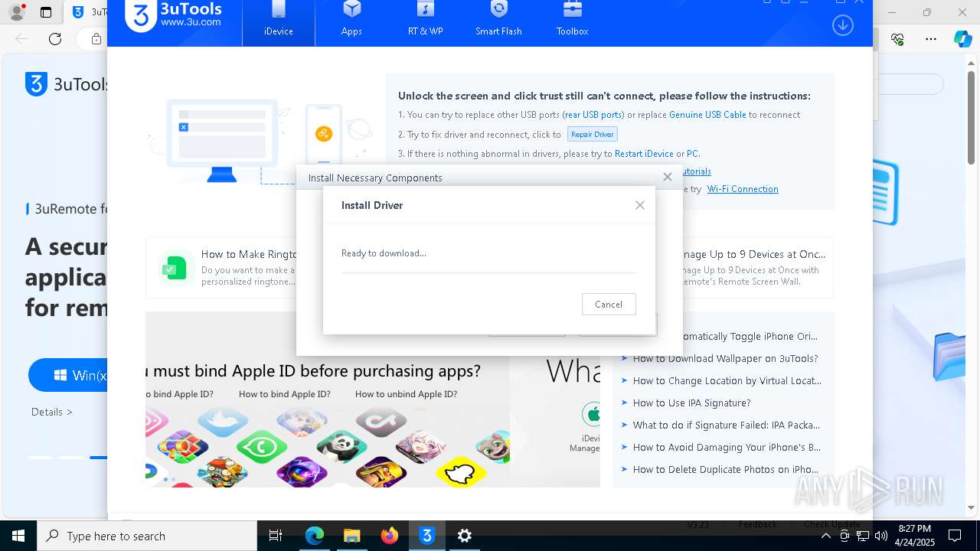Viewport: 980px width, 551px height.
Task: Open browser essentials heart icon in Edge
Action: (x=898, y=39)
